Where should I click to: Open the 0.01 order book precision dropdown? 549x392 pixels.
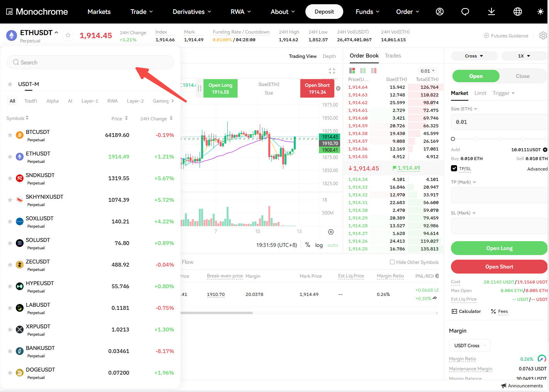428,71
